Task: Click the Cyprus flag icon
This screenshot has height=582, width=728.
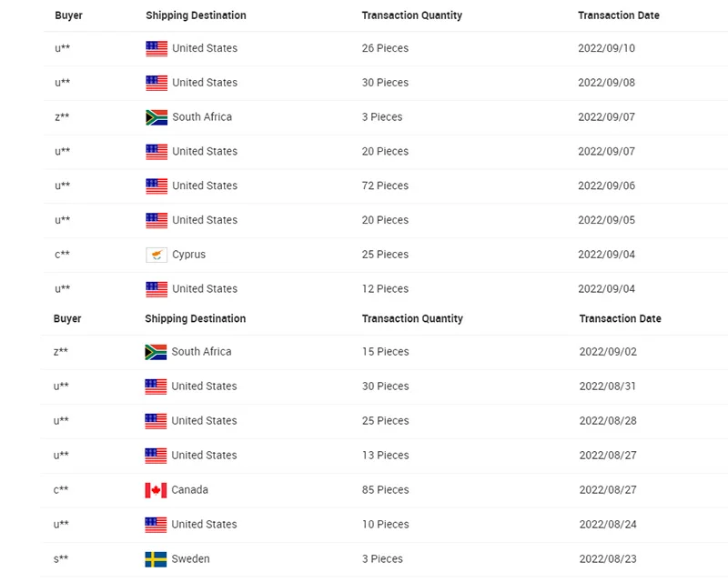Action: click(157, 255)
